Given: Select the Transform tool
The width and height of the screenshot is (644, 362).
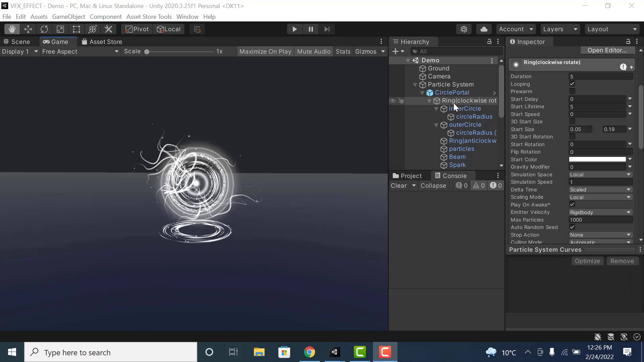Looking at the screenshot, I should pos(93,29).
